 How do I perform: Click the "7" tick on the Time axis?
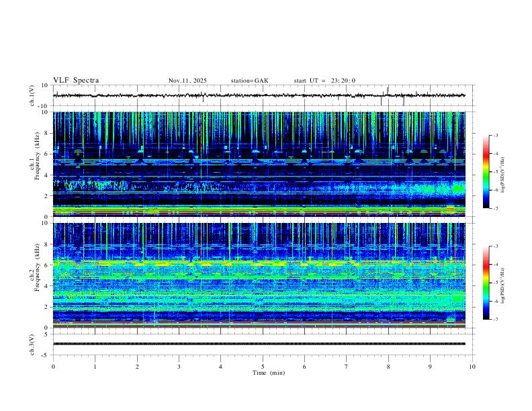(x=347, y=367)
